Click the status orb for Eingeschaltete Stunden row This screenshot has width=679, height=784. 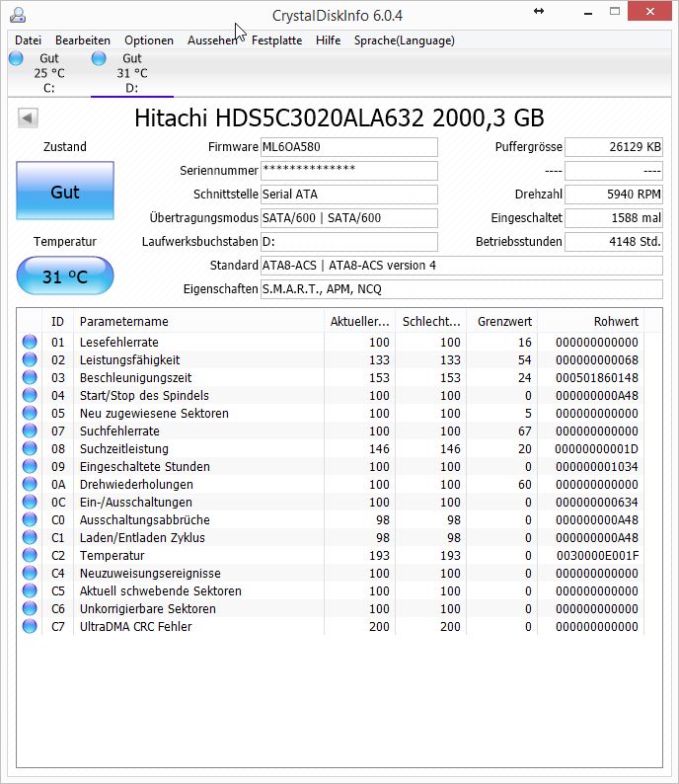30,466
